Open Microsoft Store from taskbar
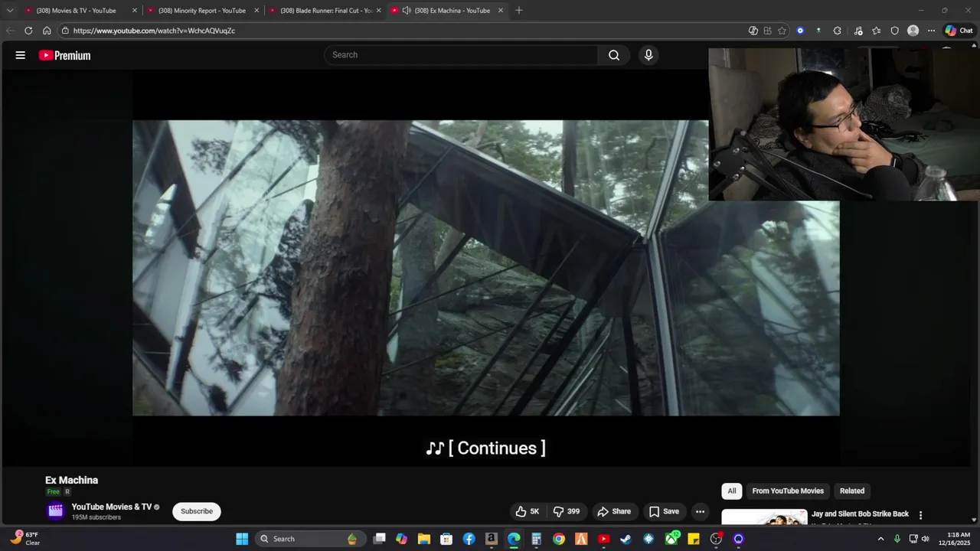Viewport: 980px width, 551px height. tap(446, 539)
